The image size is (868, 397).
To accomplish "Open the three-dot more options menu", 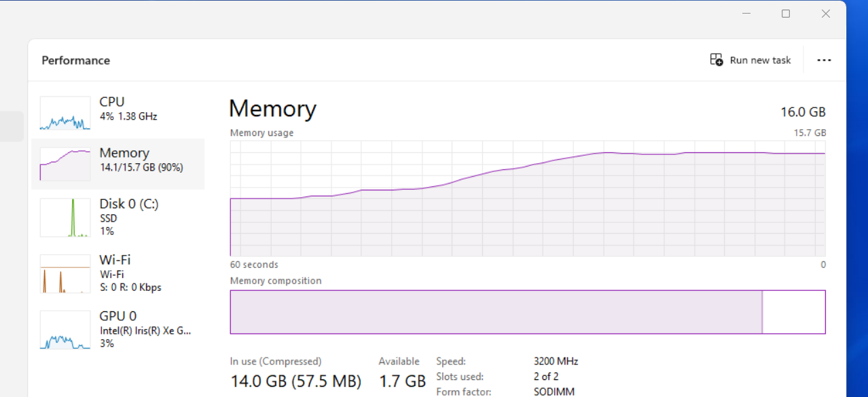I will [824, 61].
